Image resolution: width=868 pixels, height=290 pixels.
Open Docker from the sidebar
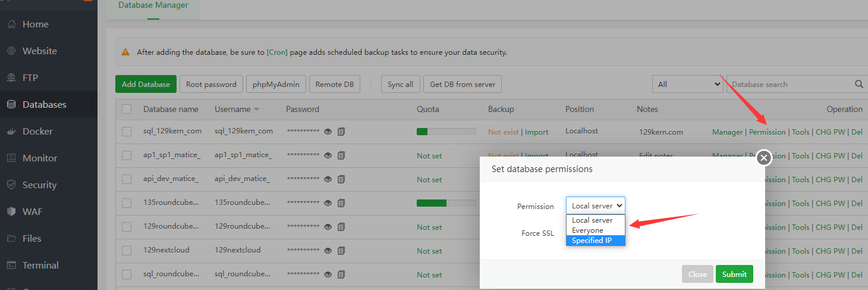coord(37,131)
